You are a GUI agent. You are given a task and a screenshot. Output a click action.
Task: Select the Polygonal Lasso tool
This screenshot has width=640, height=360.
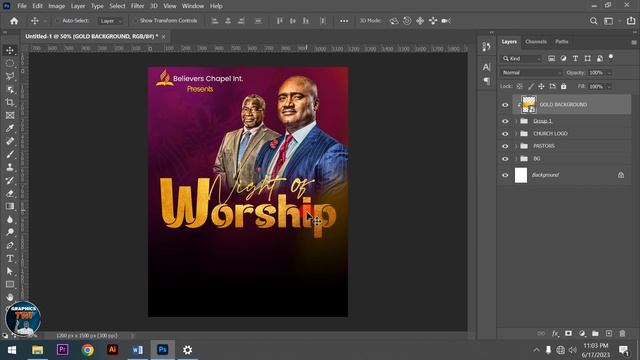[10, 76]
